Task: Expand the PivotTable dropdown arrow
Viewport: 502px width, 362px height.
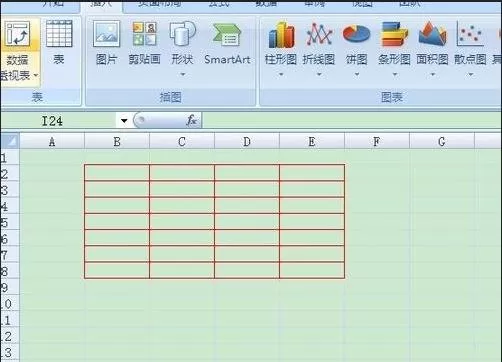Action: pos(36,75)
